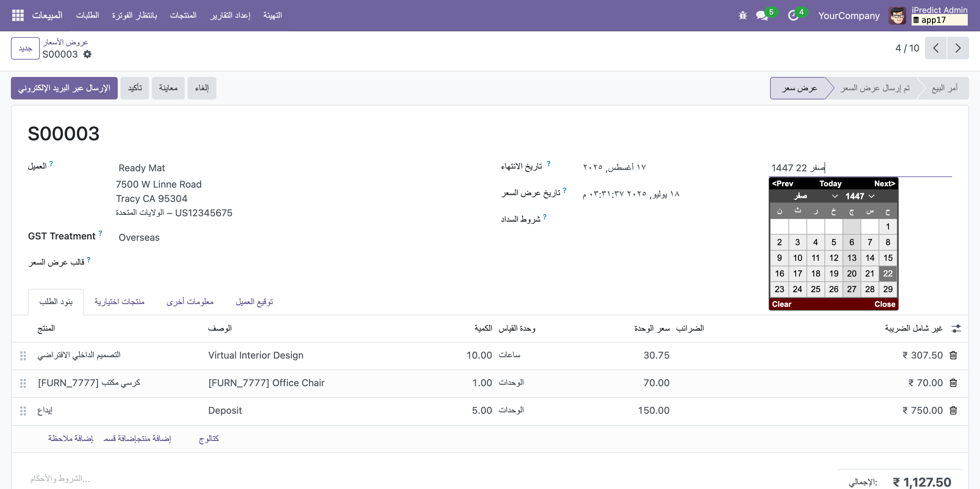This screenshot has height=489, width=980.
Task: Select day 29 in the calendar
Action: 887,289
